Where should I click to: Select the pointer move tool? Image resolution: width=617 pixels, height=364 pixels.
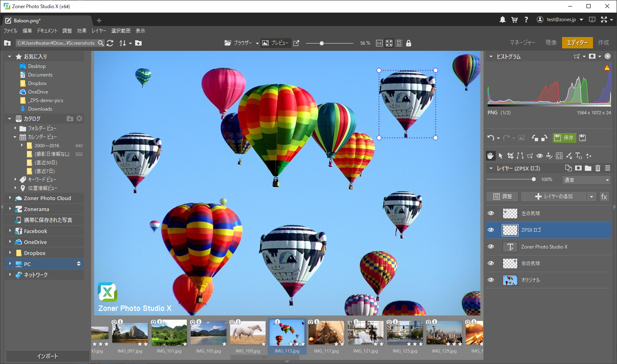click(x=500, y=156)
